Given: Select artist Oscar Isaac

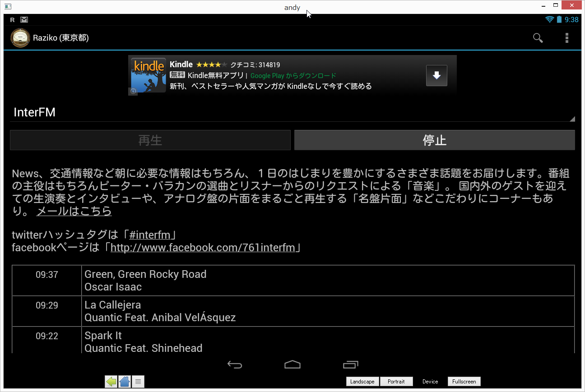Looking at the screenshot, I should pyautogui.click(x=113, y=287).
